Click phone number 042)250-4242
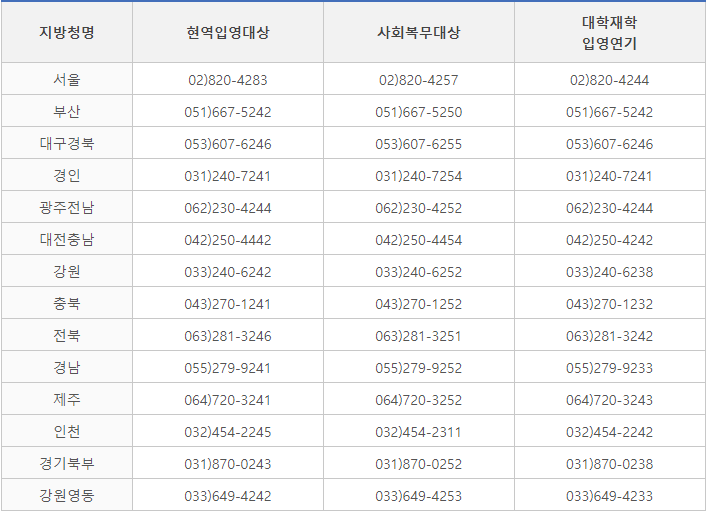The height and width of the screenshot is (511, 707). pyautogui.click(x=610, y=240)
